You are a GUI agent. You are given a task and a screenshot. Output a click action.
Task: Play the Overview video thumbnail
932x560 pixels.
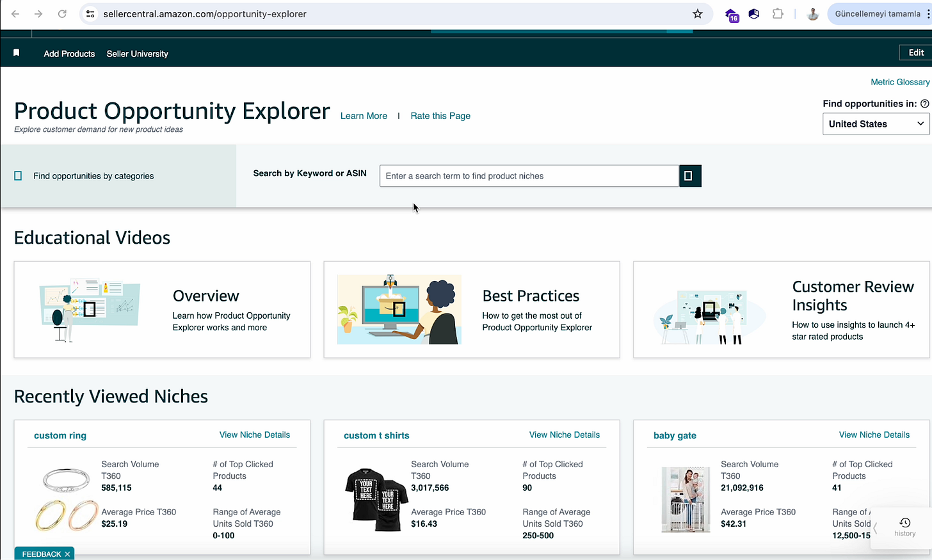tap(90, 309)
